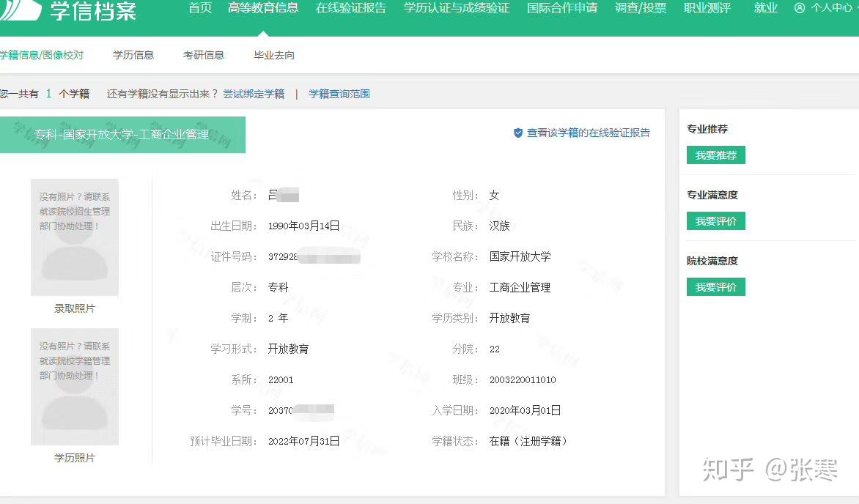
Task: Select 国际合作申请 in the nav bar
Action: (562, 7)
